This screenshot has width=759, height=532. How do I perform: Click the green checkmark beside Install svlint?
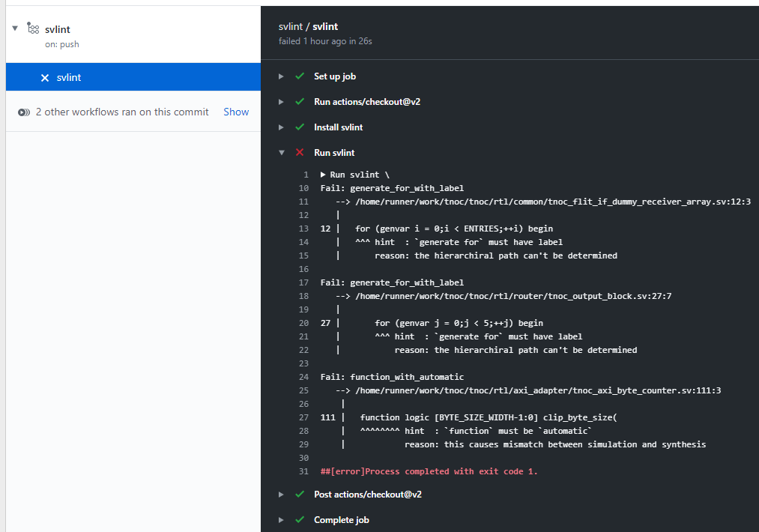click(300, 127)
